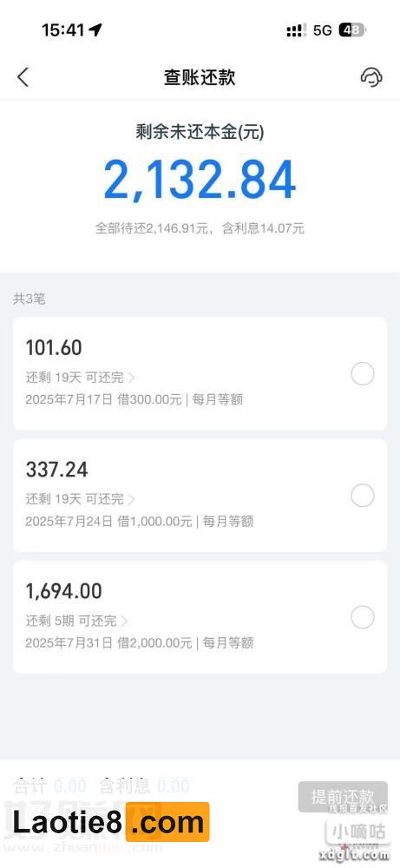Select the 337.24 loan radio button
Screen dimensions: 400x868
click(363, 496)
